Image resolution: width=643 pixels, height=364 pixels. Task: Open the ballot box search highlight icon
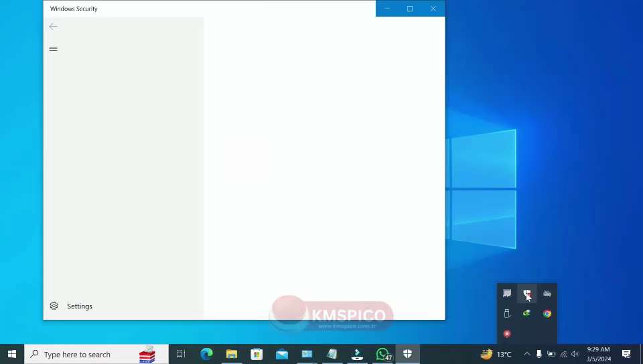[x=147, y=355]
